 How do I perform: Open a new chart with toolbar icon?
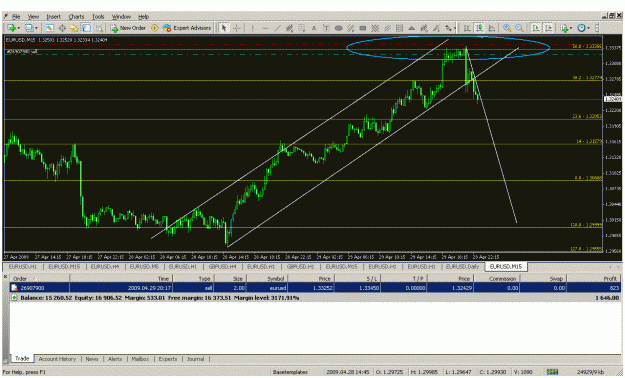[x=11, y=28]
